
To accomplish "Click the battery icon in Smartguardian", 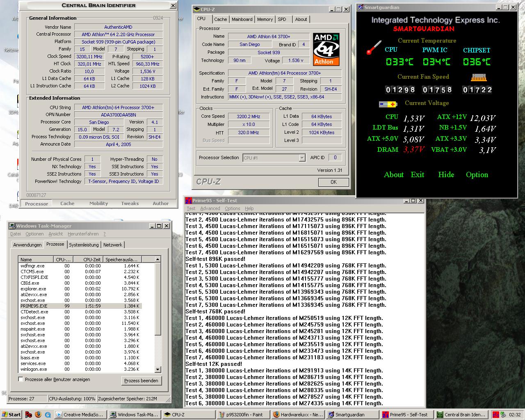I will click(x=388, y=104).
